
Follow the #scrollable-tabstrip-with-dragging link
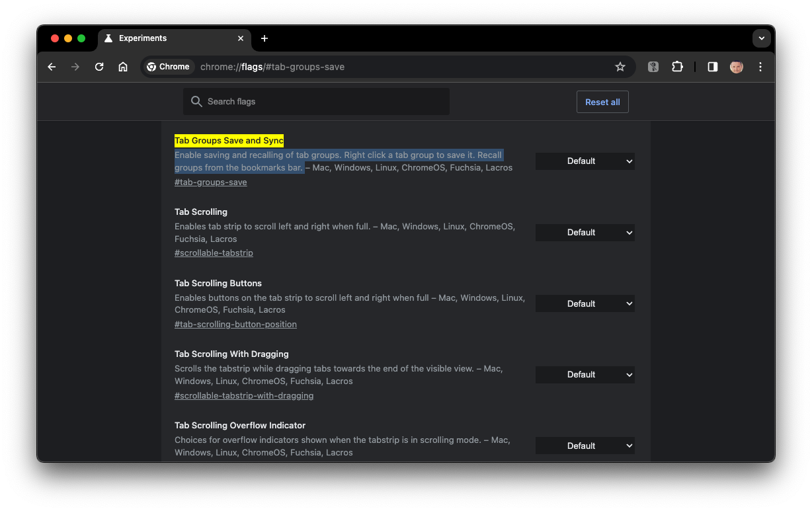(244, 395)
